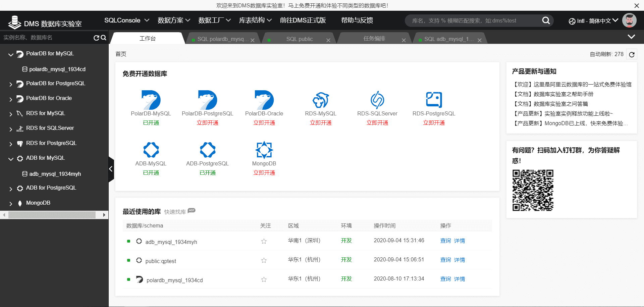Select adb_mysql_1934myh in sidebar tree
Screen dimensions: 644x307
pyautogui.click(x=55, y=174)
